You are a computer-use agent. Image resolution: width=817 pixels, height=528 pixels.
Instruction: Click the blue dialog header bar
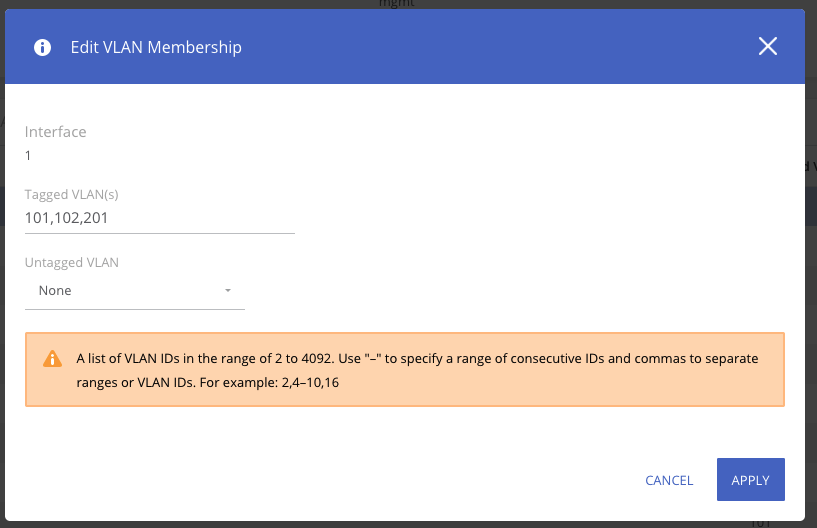click(450, 47)
